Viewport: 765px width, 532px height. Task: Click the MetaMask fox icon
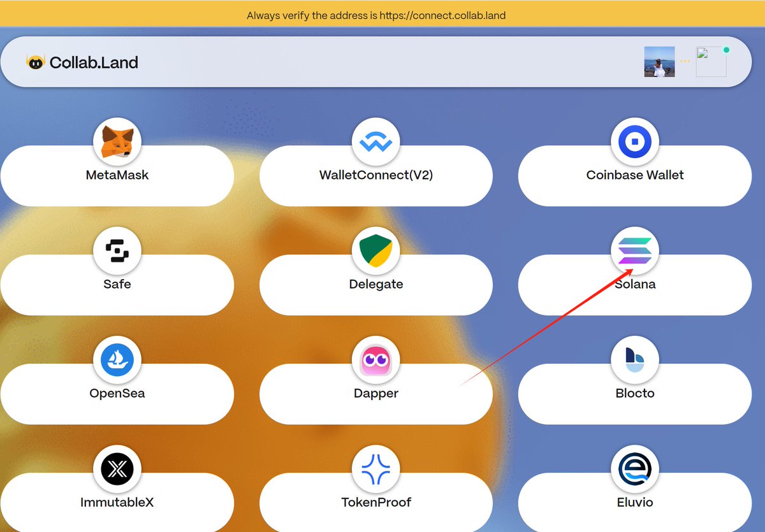pyautogui.click(x=117, y=142)
